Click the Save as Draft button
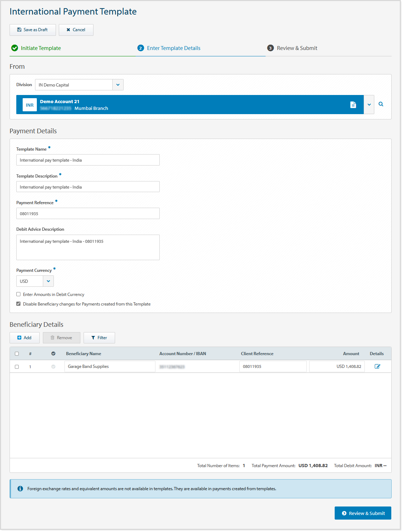 point(33,30)
